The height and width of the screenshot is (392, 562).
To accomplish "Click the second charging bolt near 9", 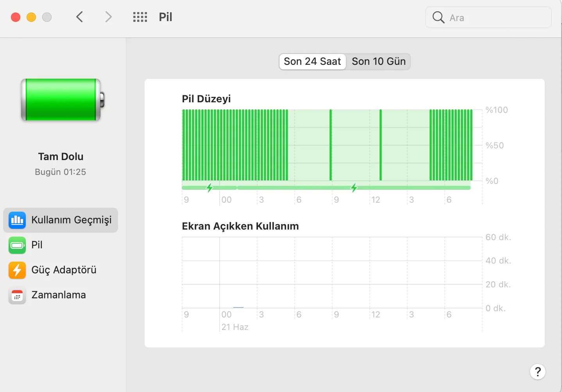I will 354,188.
